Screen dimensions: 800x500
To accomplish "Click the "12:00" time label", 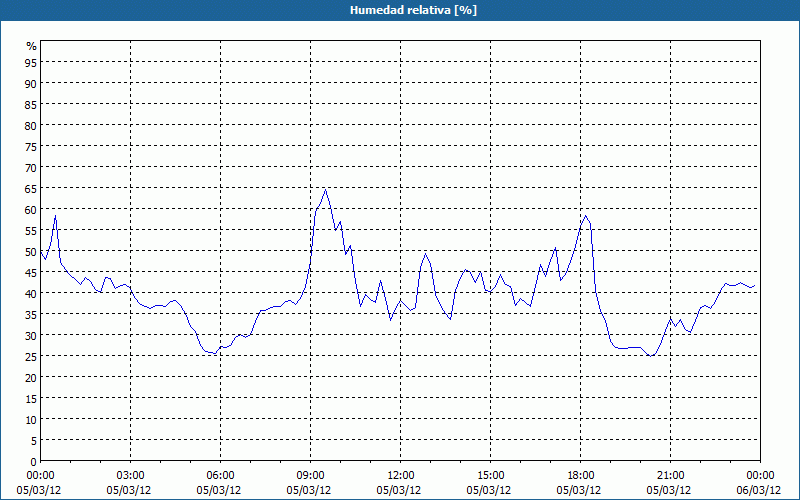I will (x=401, y=476).
